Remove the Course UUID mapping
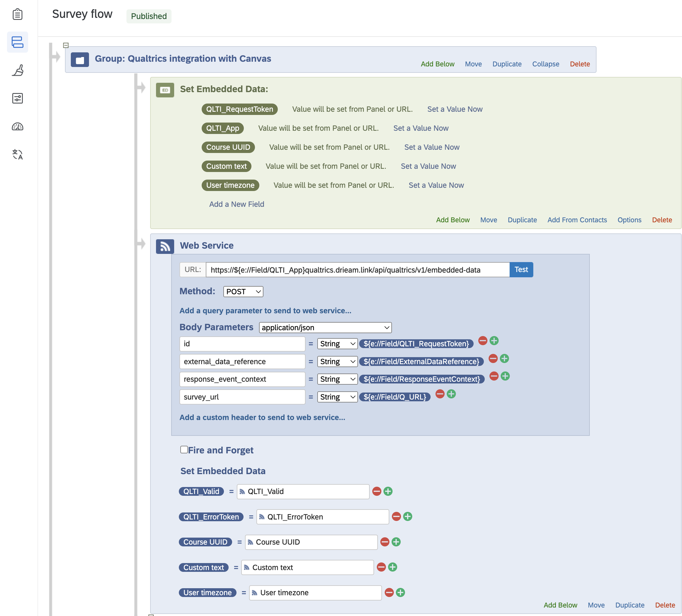682x616 pixels. tap(385, 542)
